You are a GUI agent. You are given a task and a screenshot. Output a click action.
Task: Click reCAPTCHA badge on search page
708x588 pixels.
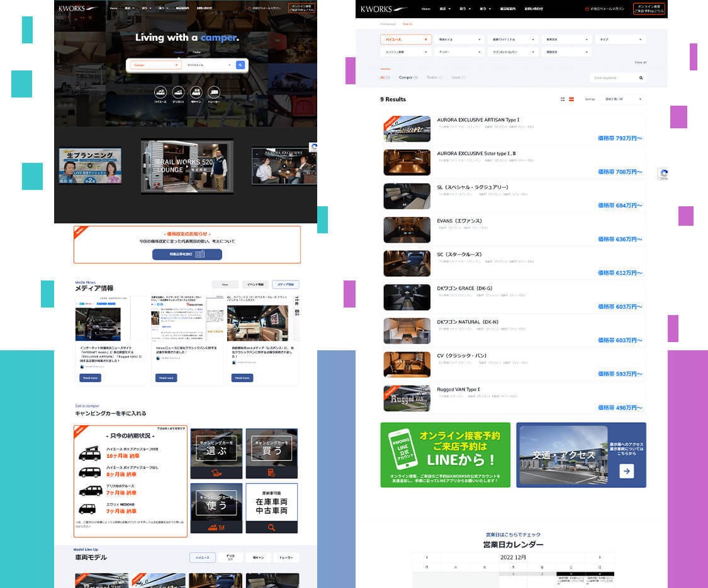[663, 174]
